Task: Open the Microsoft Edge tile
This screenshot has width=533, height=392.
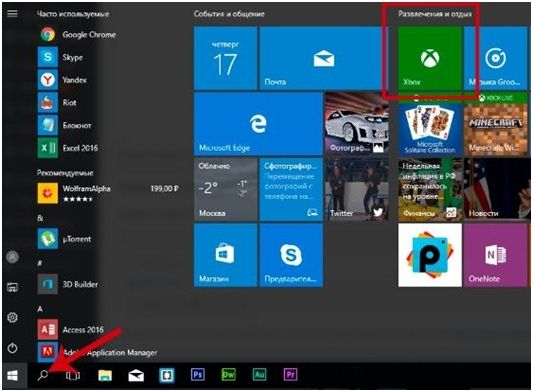Action: [x=258, y=124]
